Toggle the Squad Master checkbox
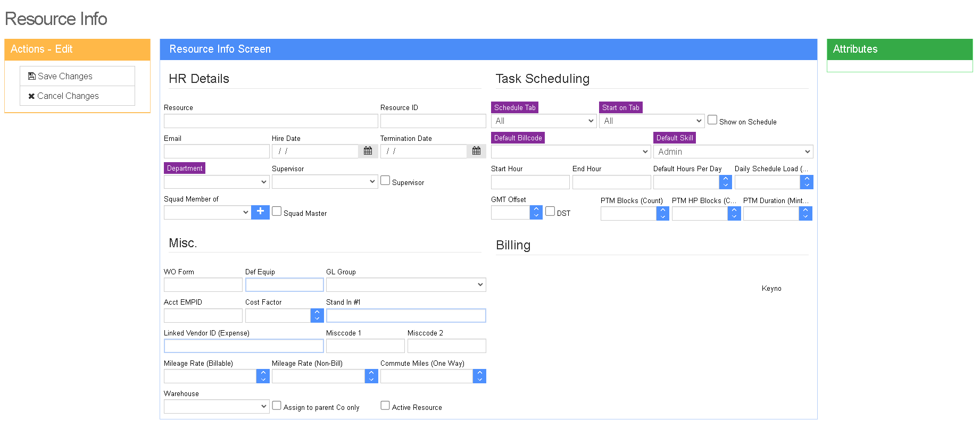 277,211
